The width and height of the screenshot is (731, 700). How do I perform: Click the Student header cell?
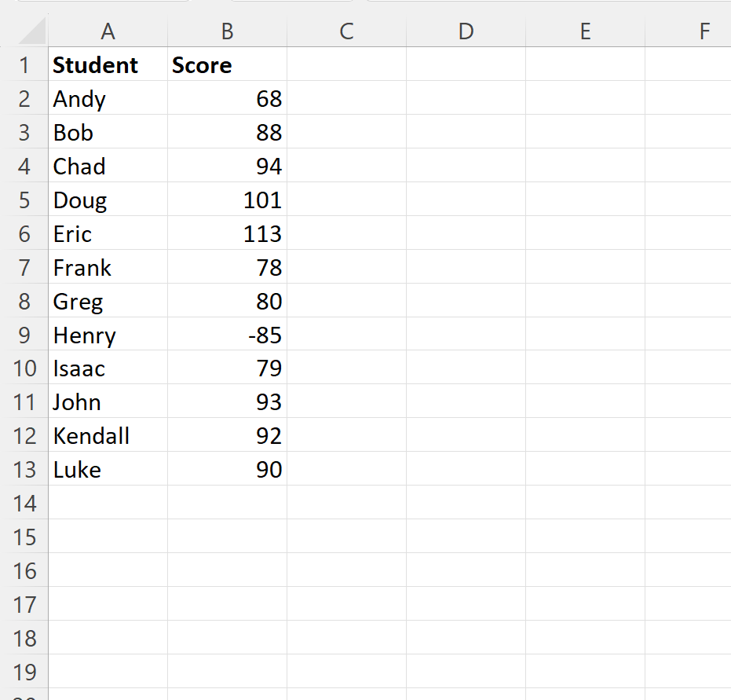108,65
